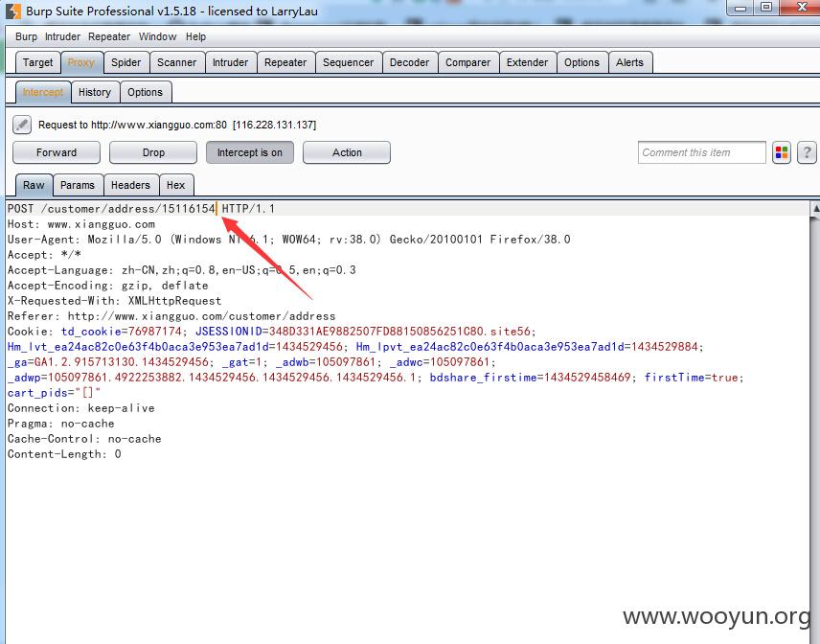The width and height of the screenshot is (820, 644).
Task: Click the Burp Suite logo in title bar
Action: [x=13, y=11]
